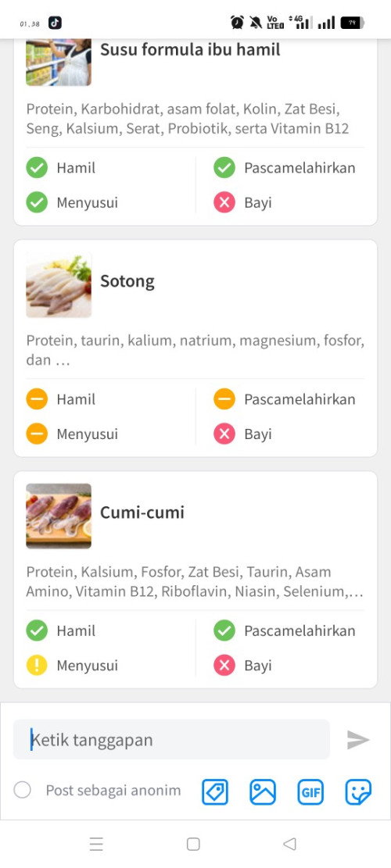Open the tag product icon
The image size is (391, 868).
[x=215, y=791]
